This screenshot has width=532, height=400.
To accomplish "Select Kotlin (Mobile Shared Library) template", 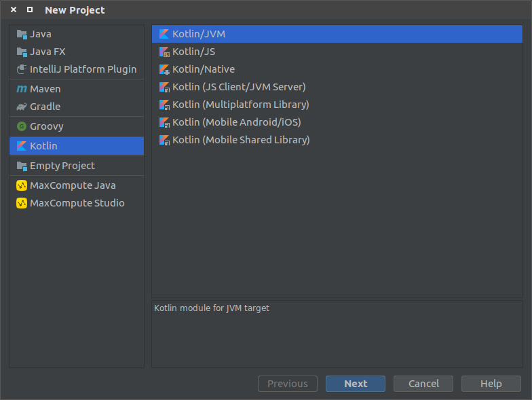I will 241,140.
